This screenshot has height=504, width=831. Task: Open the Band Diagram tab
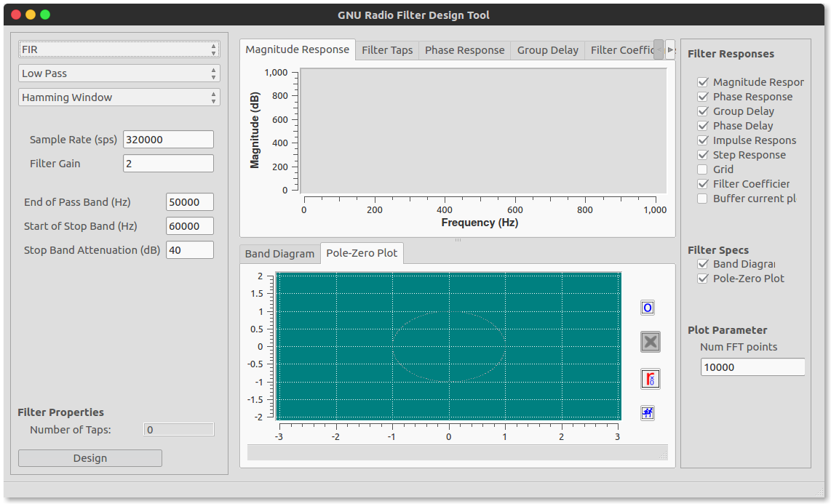click(280, 254)
